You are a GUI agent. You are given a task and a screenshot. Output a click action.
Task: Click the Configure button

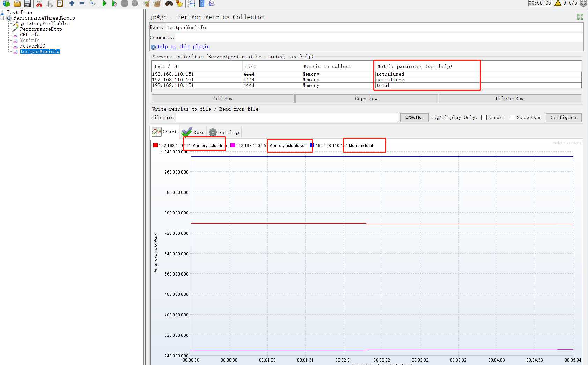[563, 117]
